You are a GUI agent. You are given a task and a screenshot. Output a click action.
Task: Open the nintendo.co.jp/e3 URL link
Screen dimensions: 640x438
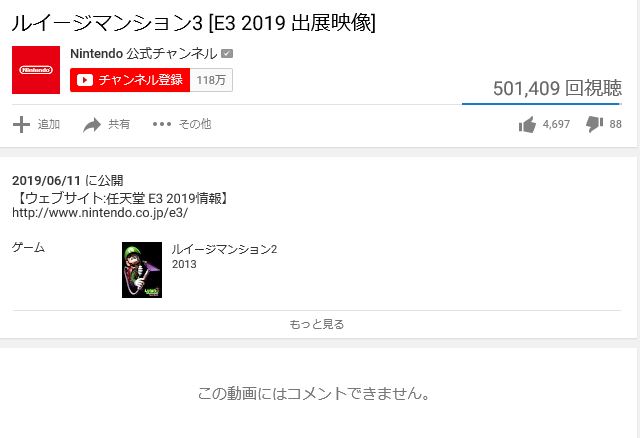click(x=100, y=213)
